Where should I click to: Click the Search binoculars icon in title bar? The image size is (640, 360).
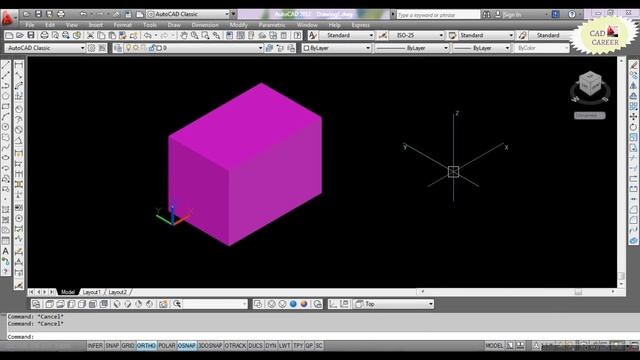click(x=487, y=14)
